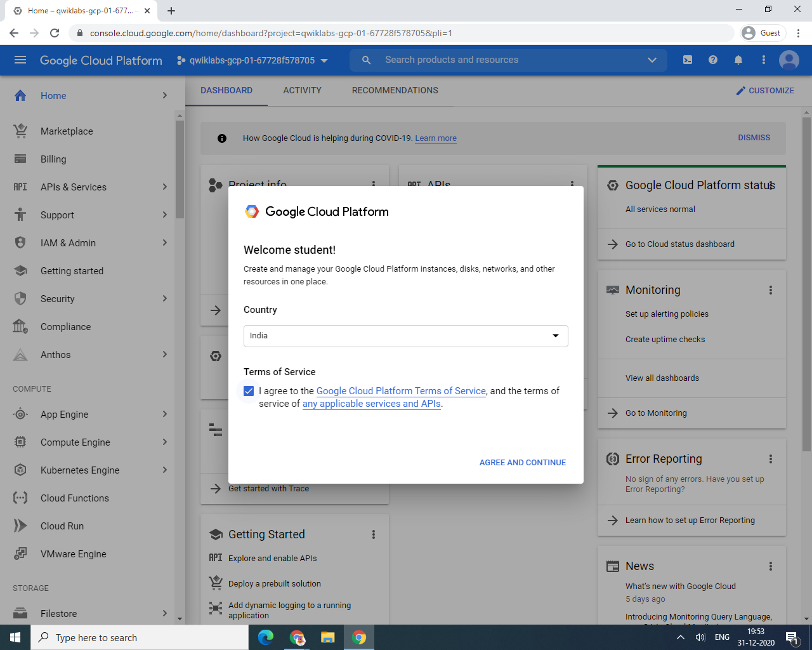Click the CUSTOMIZE dashboard button
This screenshot has height=650, width=812.
[x=765, y=91]
